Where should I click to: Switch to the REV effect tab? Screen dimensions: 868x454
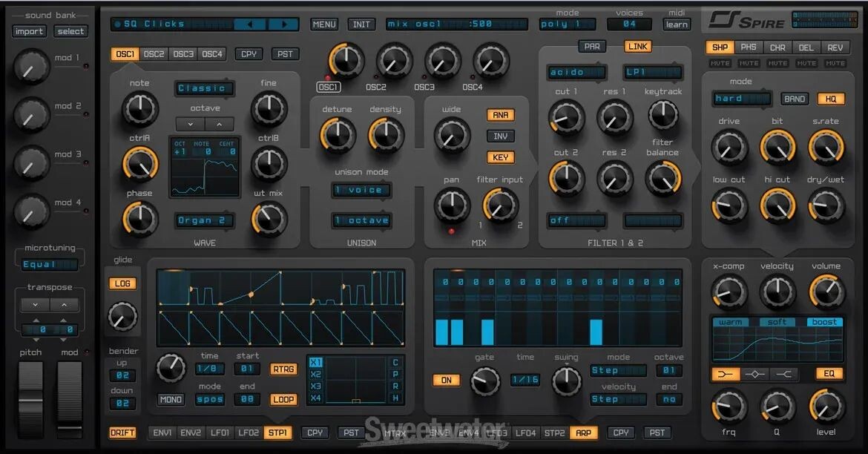point(835,47)
